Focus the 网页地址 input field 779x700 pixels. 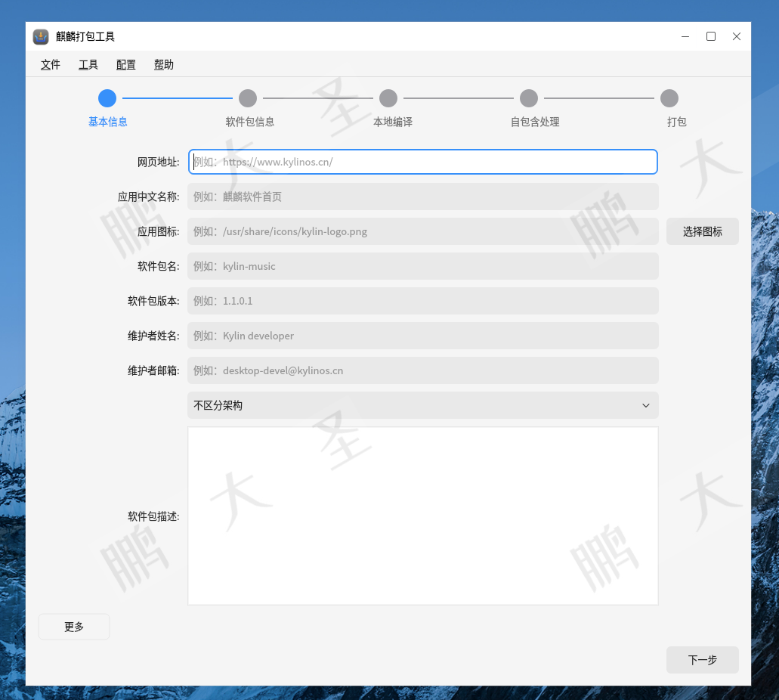tap(422, 162)
